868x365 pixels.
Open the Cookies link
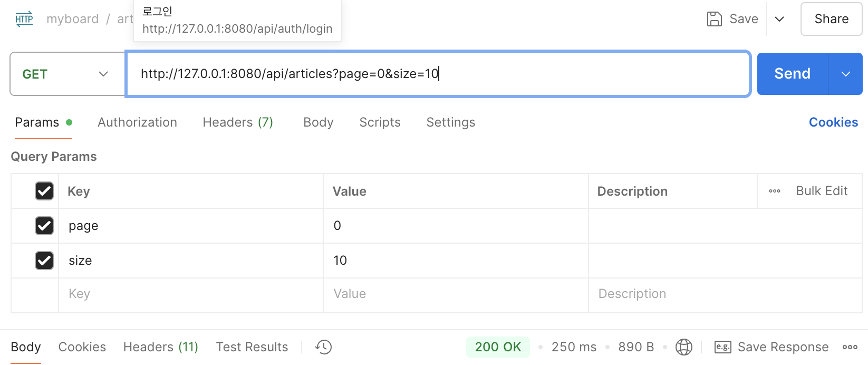click(x=833, y=122)
